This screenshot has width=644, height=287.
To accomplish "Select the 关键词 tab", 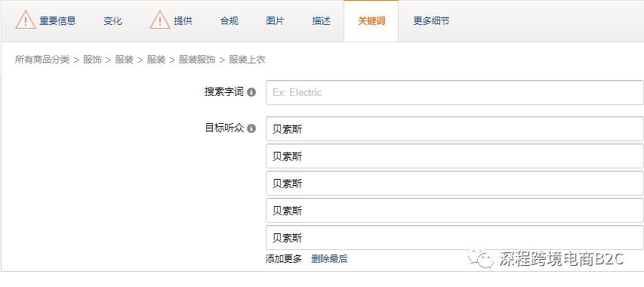I will [371, 21].
